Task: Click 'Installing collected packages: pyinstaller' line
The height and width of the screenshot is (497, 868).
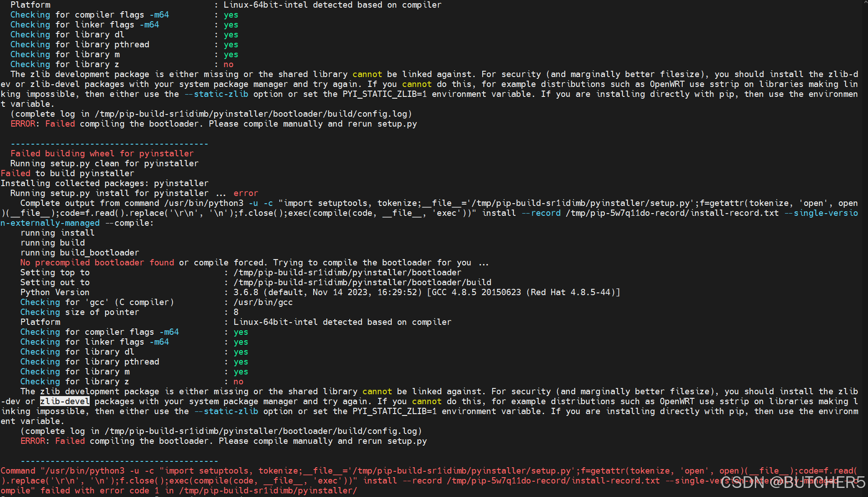Action: tap(105, 183)
